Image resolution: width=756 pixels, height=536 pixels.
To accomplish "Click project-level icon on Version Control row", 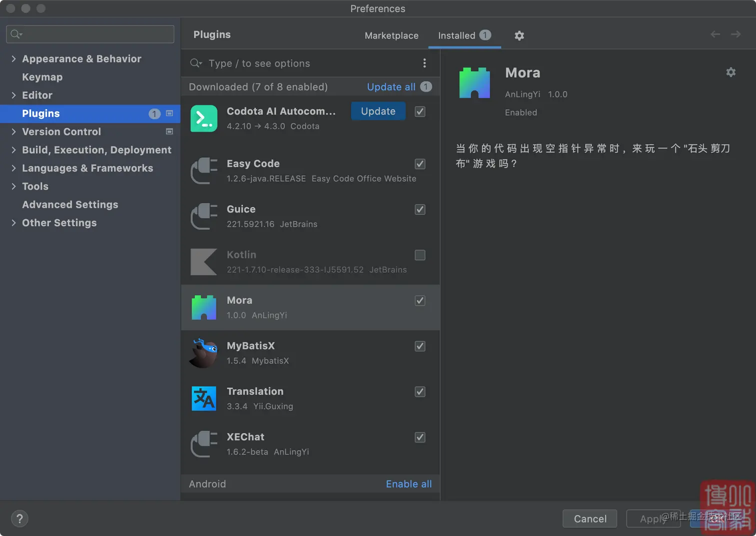I will tap(169, 132).
